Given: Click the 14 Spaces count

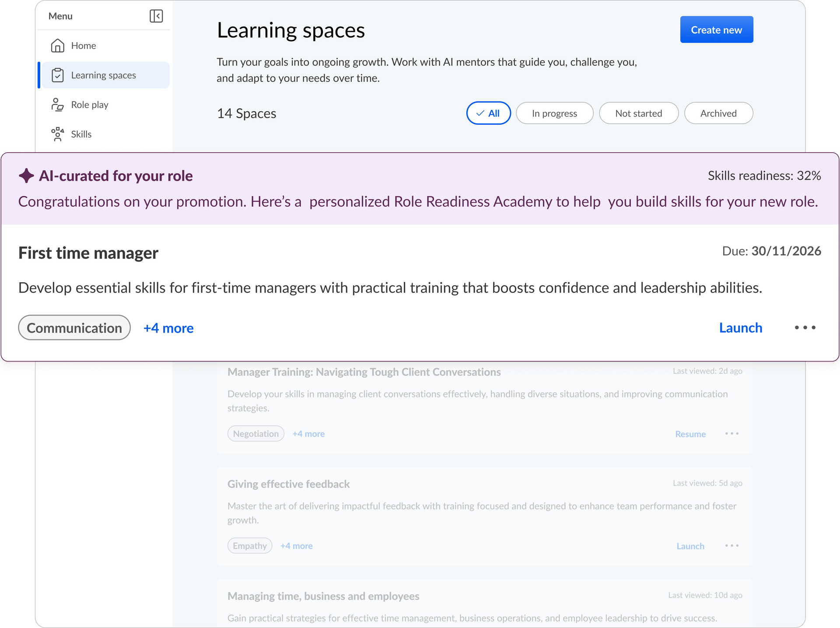Looking at the screenshot, I should (x=246, y=113).
